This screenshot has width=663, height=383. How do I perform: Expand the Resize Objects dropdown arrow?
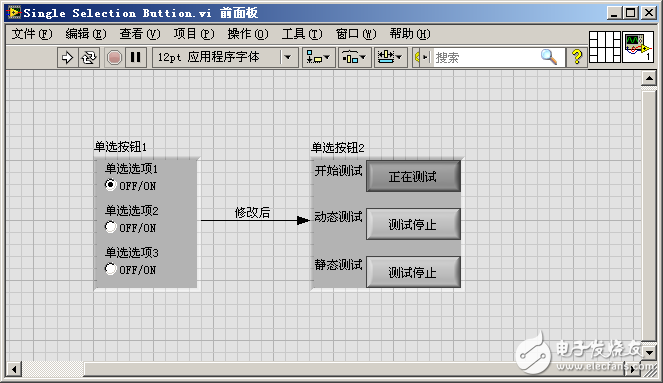click(x=399, y=57)
